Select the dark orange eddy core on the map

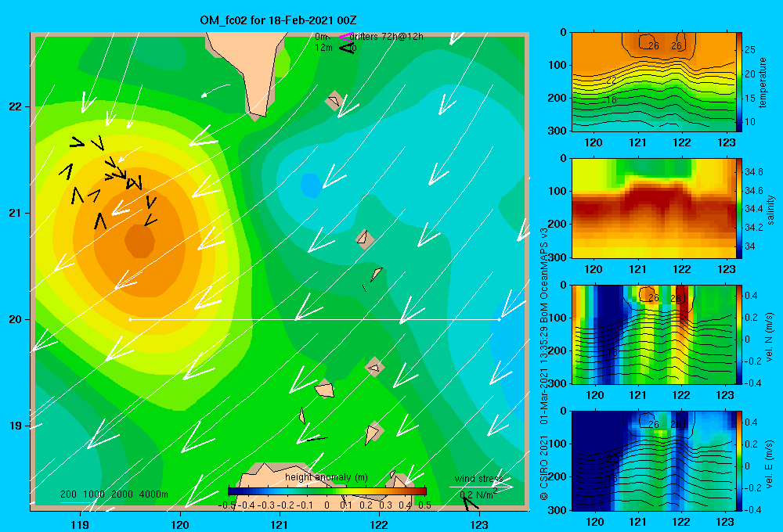point(139,240)
